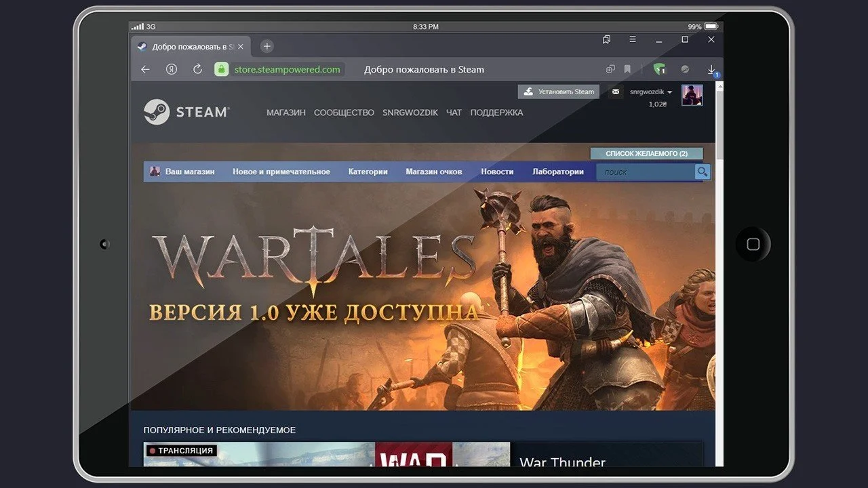868x488 pixels.
Task: Open the user avatar profile picture
Action: pos(692,95)
